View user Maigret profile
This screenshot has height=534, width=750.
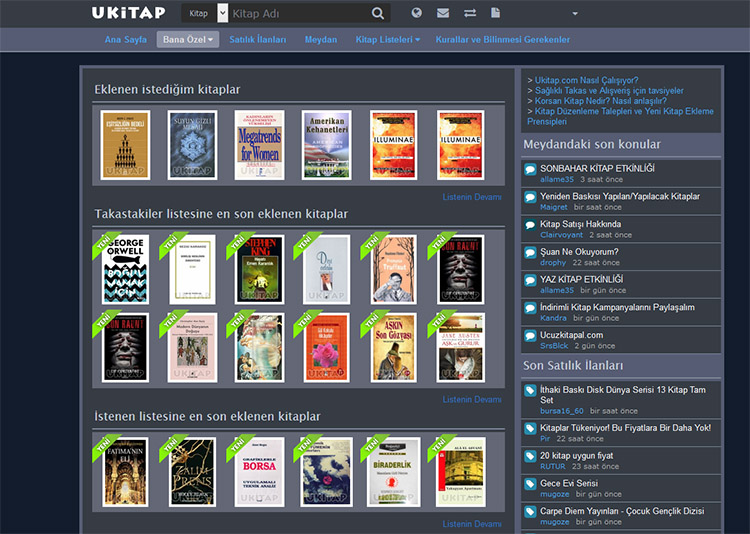tap(553, 207)
